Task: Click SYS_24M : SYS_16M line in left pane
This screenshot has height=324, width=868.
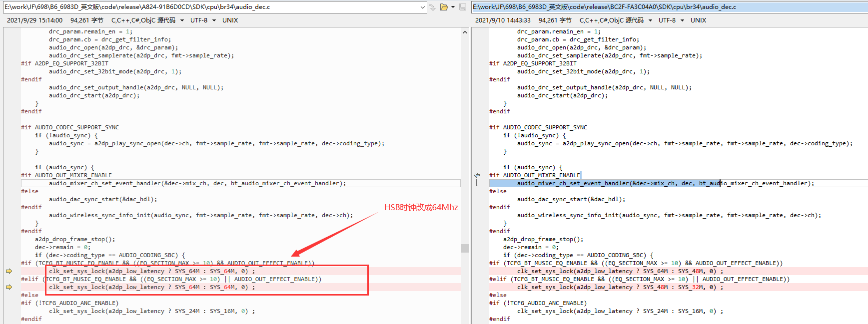Action: pyautogui.click(x=152, y=311)
